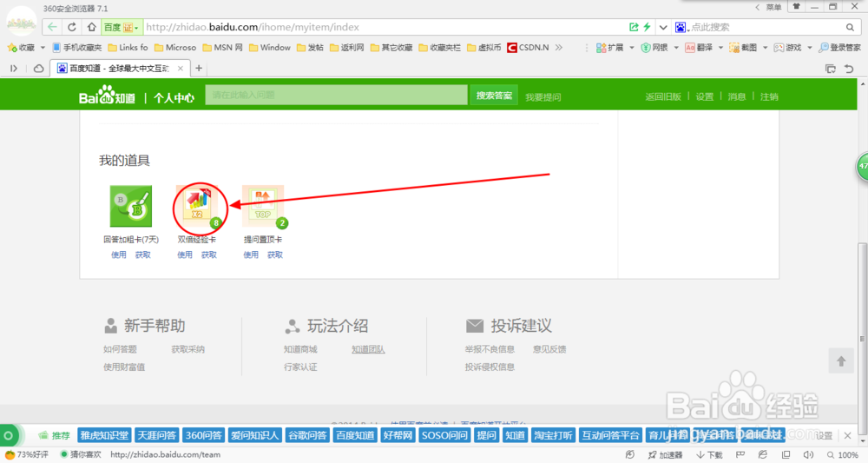This screenshot has width=868, height=463.
Task: Expand the 收藏 dropdown arrow
Action: click(x=43, y=48)
